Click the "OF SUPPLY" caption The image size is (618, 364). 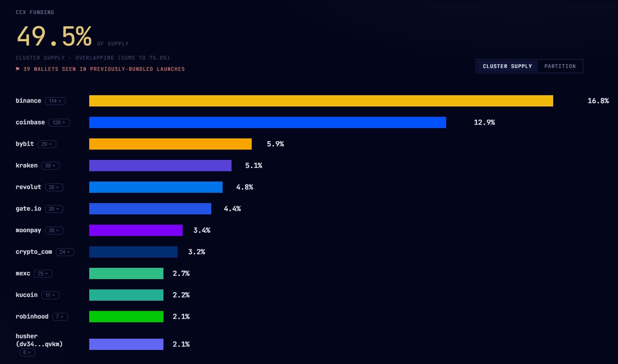click(x=113, y=44)
